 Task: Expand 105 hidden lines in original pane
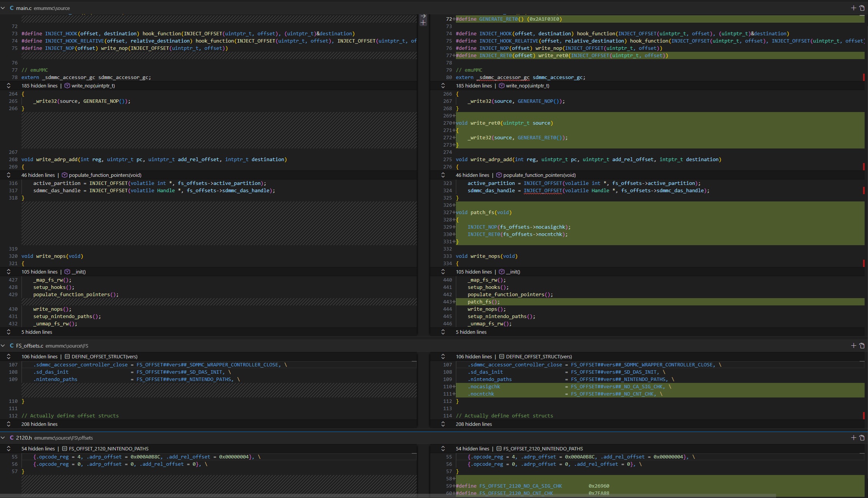[x=8, y=272]
